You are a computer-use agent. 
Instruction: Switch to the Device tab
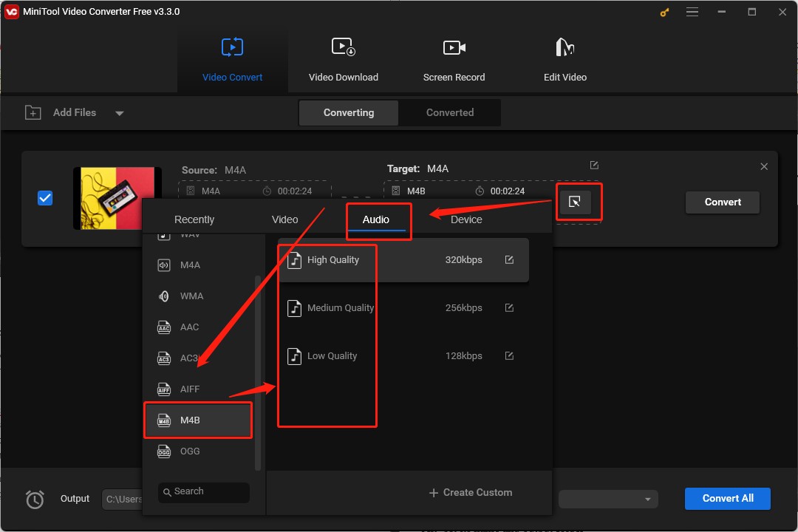466,219
